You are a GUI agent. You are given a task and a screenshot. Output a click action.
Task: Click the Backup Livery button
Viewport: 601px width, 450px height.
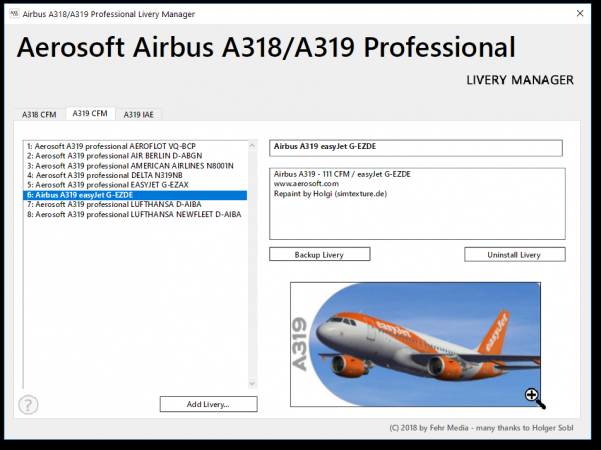pos(320,255)
